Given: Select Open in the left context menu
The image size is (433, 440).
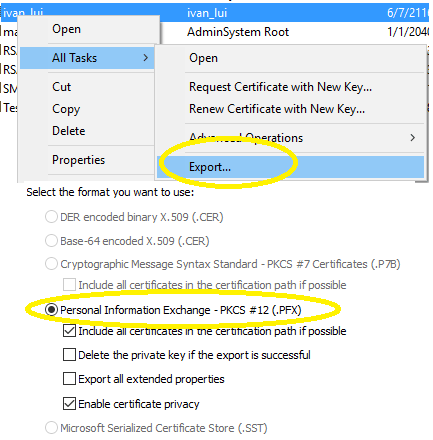Looking at the screenshot, I should 66,29.
